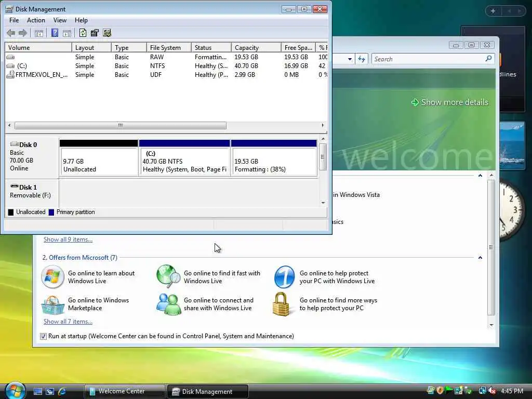Click the sidebar gadget add plus button
Screen dimensions: 532x399
point(493,11)
